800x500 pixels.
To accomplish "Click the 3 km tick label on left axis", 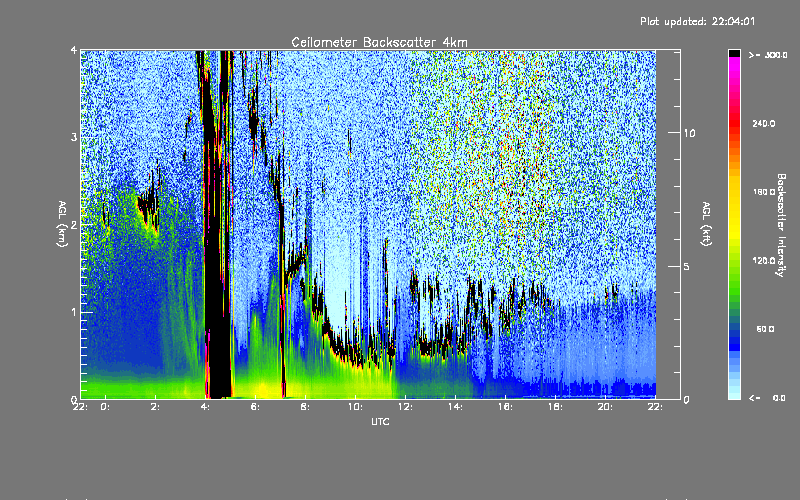I will pyautogui.click(x=74, y=137).
